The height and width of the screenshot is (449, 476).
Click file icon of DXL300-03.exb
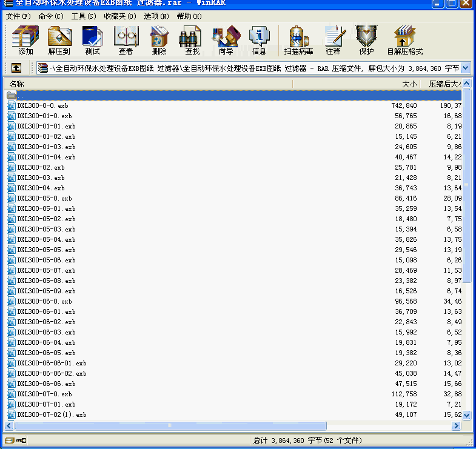pyautogui.click(x=12, y=178)
